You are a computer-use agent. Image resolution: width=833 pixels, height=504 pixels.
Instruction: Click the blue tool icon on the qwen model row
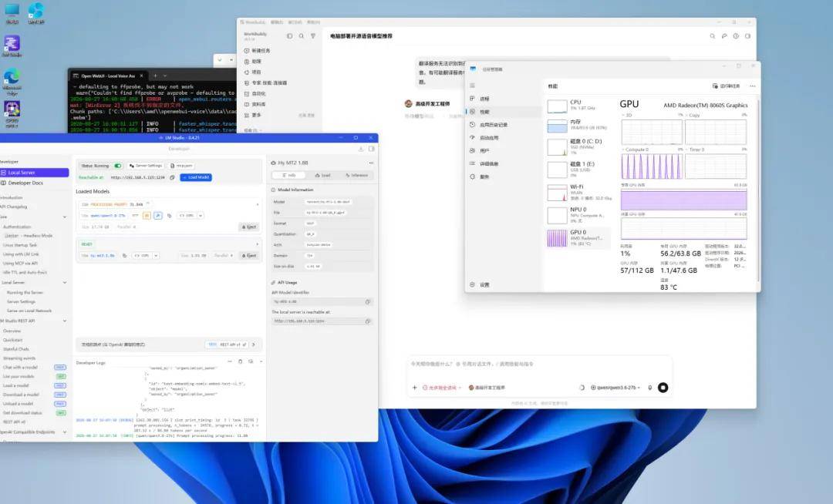[158, 215]
